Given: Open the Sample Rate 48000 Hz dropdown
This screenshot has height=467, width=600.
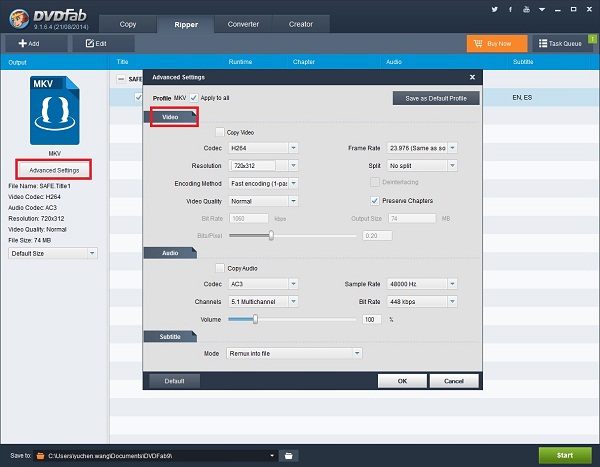Looking at the screenshot, I should (422, 284).
